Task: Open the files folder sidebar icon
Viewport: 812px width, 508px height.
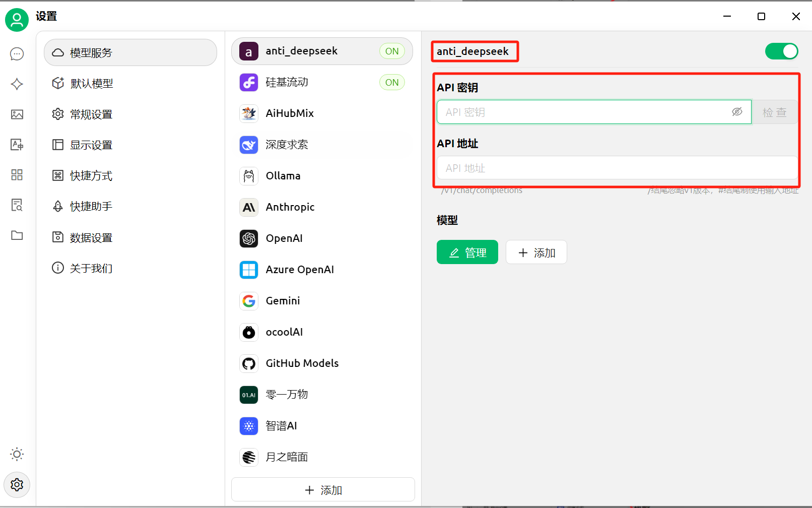Action: [x=17, y=235]
